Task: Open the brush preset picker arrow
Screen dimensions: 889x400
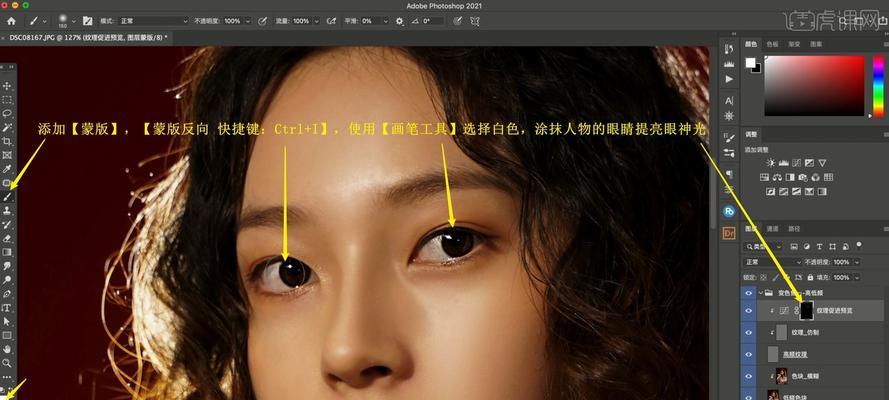Action: click(x=73, y=21)
